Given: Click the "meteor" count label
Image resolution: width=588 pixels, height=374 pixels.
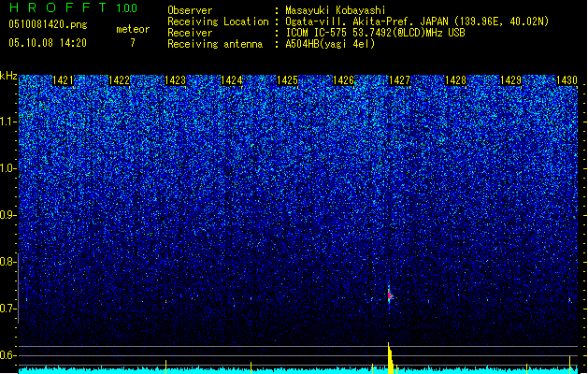Looking at the screenshot, I should pyautogui.click(x=133, y=29).
